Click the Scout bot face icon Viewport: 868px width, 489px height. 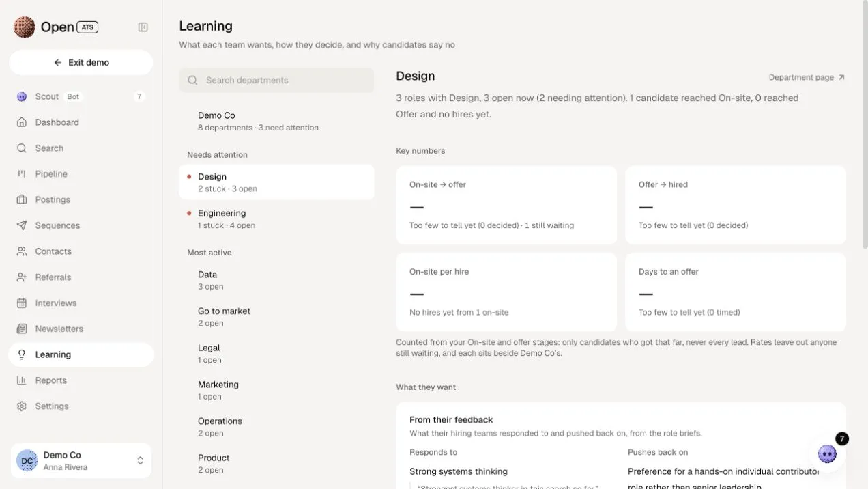22,96
